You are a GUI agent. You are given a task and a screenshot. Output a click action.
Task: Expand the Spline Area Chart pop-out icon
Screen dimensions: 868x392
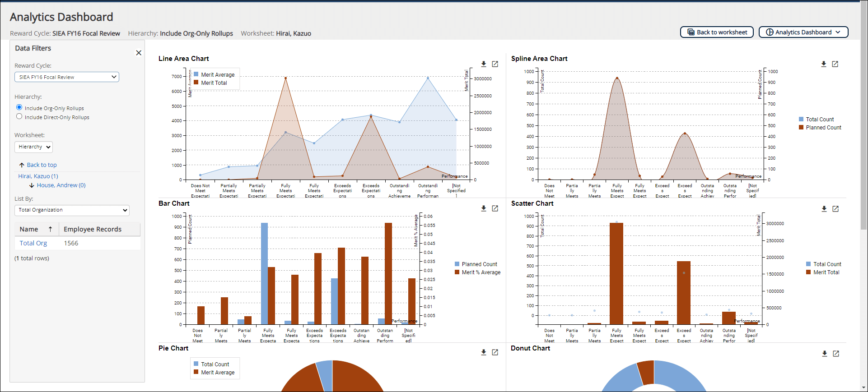(x=835, y=64)
